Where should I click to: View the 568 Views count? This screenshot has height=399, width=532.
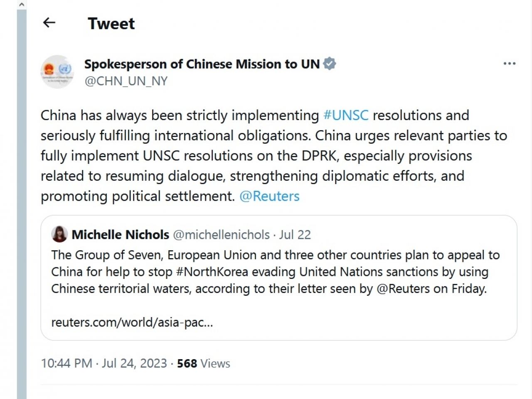[x=204, y=363]
